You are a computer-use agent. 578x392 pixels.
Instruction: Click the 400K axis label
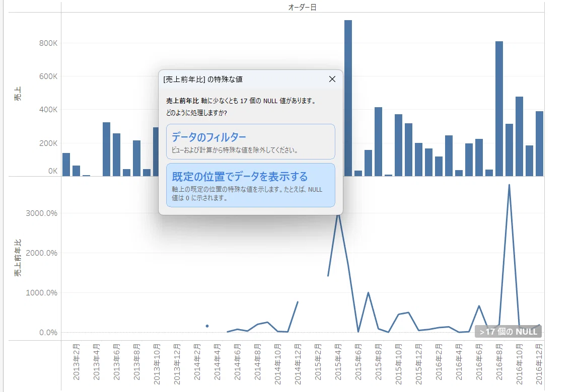tap(48, 110)
